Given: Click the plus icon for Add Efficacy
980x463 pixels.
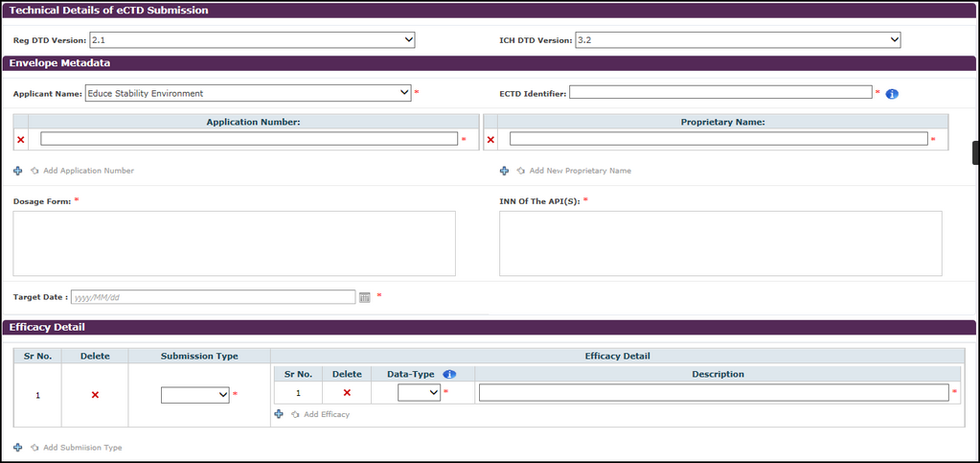Looking at the screenshot, I should [x=279, y=414].
